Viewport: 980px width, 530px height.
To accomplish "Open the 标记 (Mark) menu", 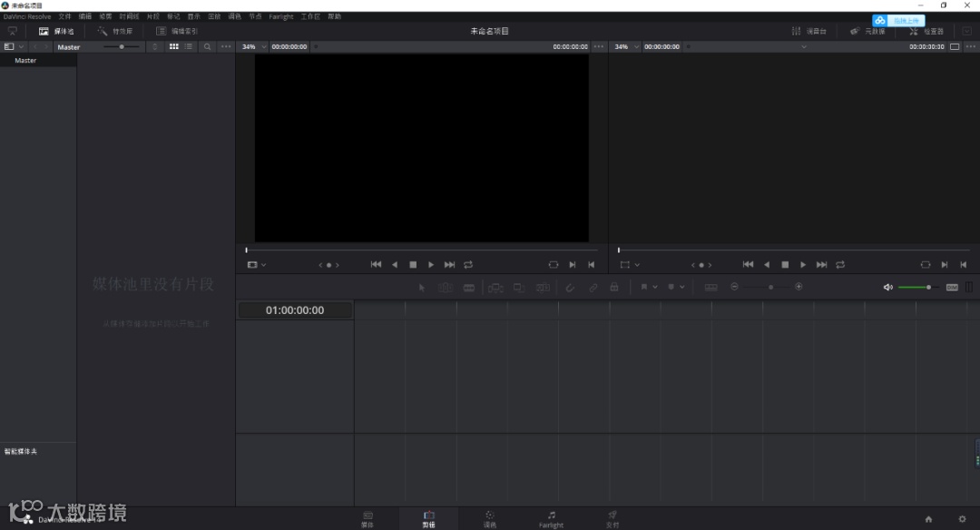I will (x=173, y=17).
